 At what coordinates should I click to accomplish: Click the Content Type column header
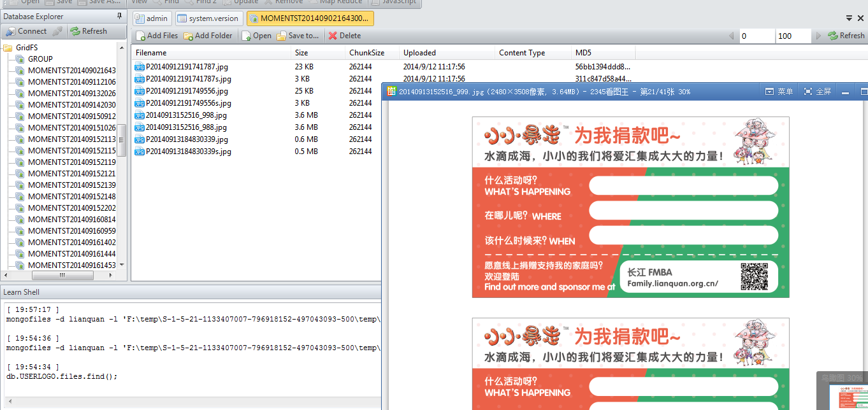tap(533, 53)
